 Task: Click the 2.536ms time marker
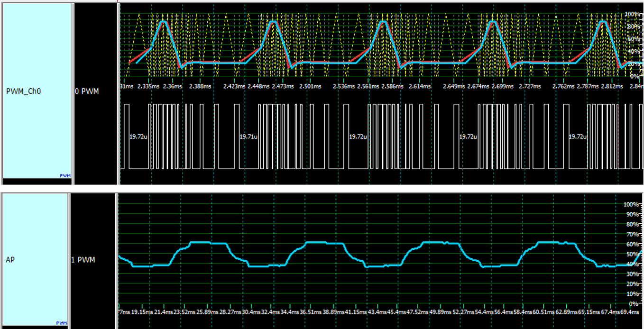(x=344, y=86)
